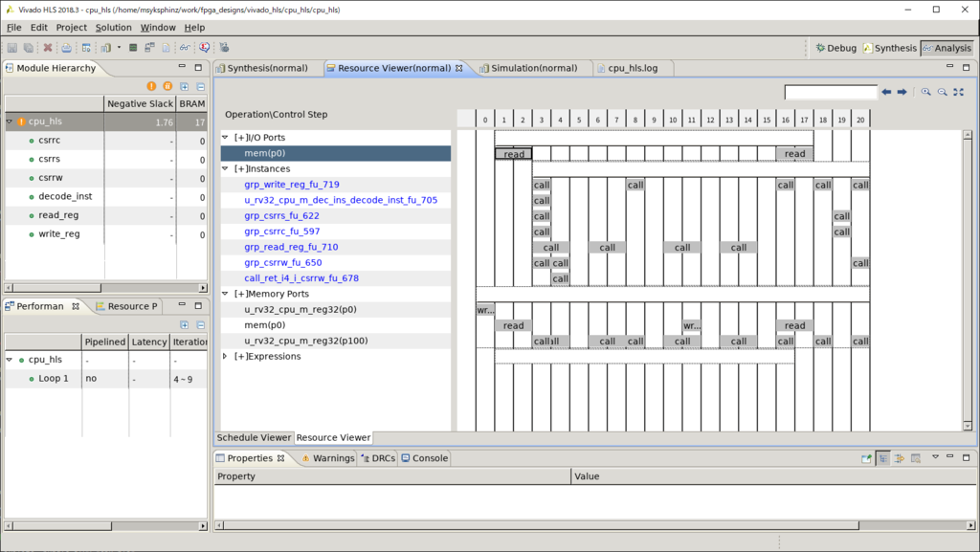Viewport: 980px width, 552px height.
Task: Click the speech bubble help toolbar icon
Action: tap(205, 48)
